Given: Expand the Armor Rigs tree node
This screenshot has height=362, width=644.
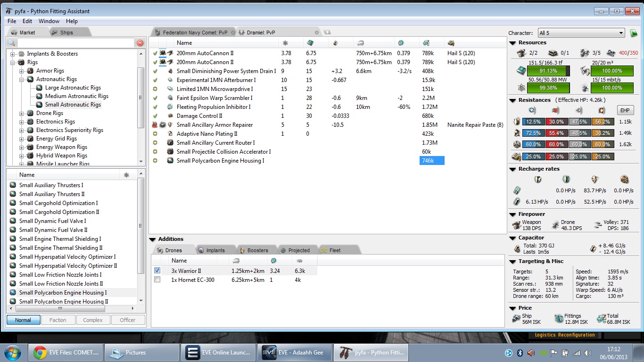Looking at the screenshot, I should click(x=22, y=71).
